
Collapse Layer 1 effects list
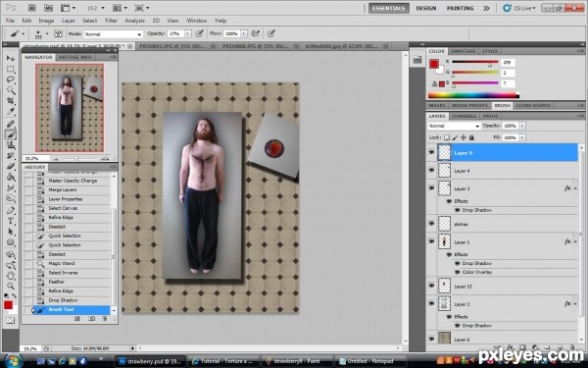click(575, 242)
